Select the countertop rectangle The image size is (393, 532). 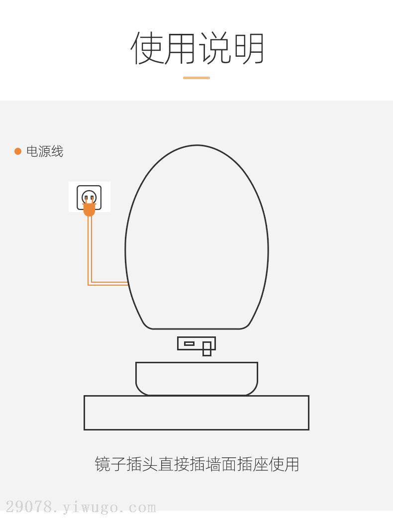pyautogui.click(x=196, y=413)
